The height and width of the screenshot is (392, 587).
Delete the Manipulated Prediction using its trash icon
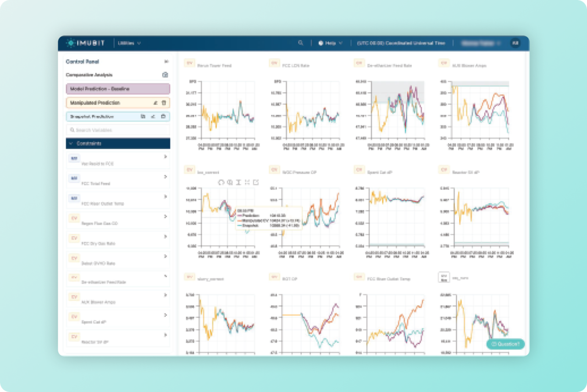164,102
